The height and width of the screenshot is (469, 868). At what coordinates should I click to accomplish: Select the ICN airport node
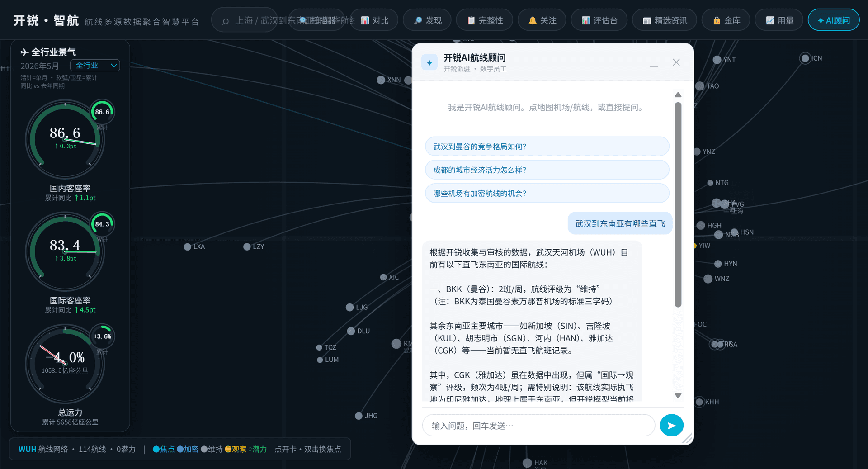(805, 58)
